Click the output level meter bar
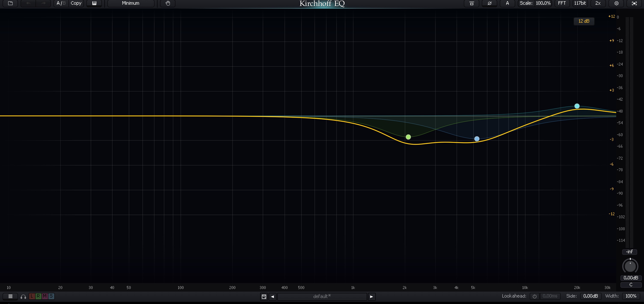644x304 pixels. pyautogui.click(x=629, y=132)
